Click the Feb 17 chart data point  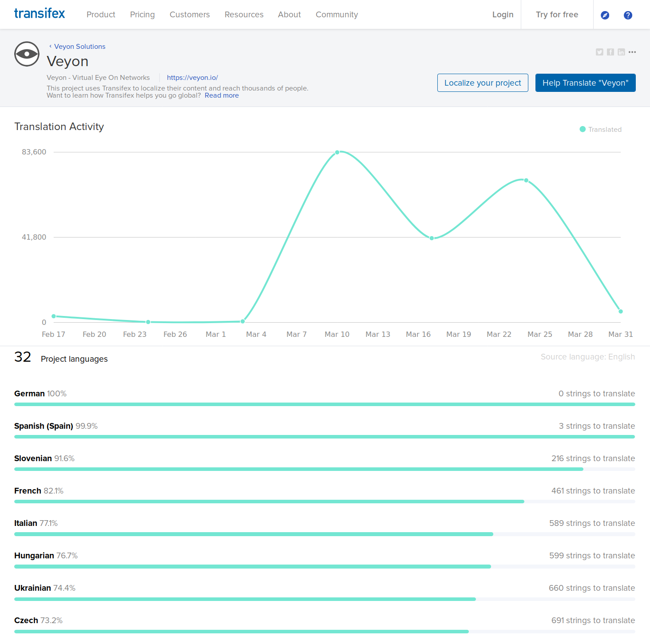tap(54, 316)
